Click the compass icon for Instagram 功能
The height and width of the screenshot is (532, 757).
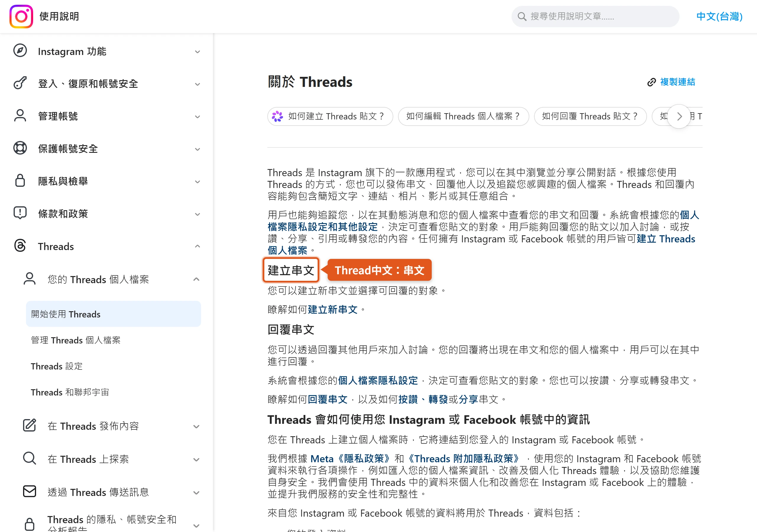click(20, 51)
